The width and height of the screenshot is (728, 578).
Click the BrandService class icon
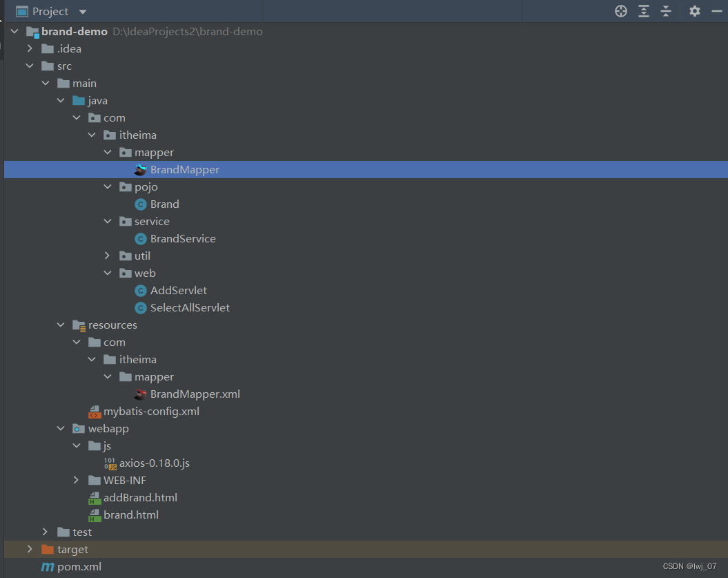tap(141, 239)
